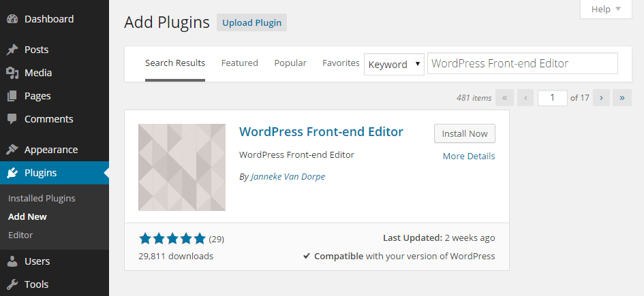
Task: Switch to the Featured tab
Action: click(239, 63)
